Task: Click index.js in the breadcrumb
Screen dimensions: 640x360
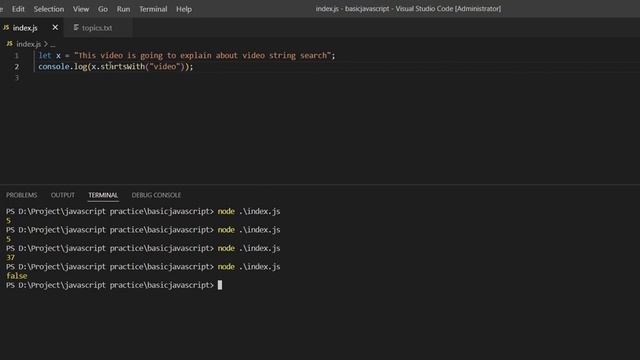Action: (29, 44)
